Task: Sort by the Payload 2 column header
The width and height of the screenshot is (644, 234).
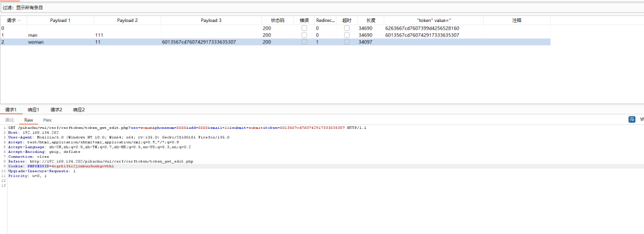Action: coord(127,20)
